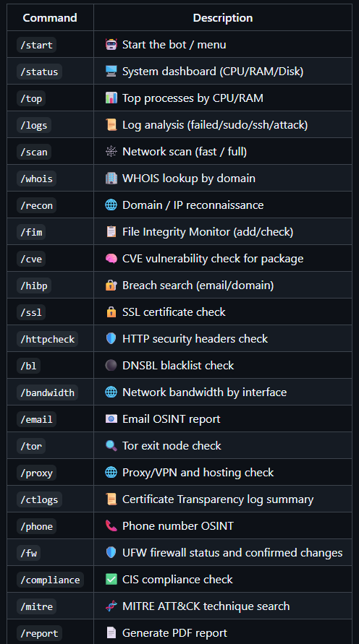The image size is (359, 644).
Task: Click the telephone receiver emoji for Phone number OSINT
Action: tap(111, 525)
